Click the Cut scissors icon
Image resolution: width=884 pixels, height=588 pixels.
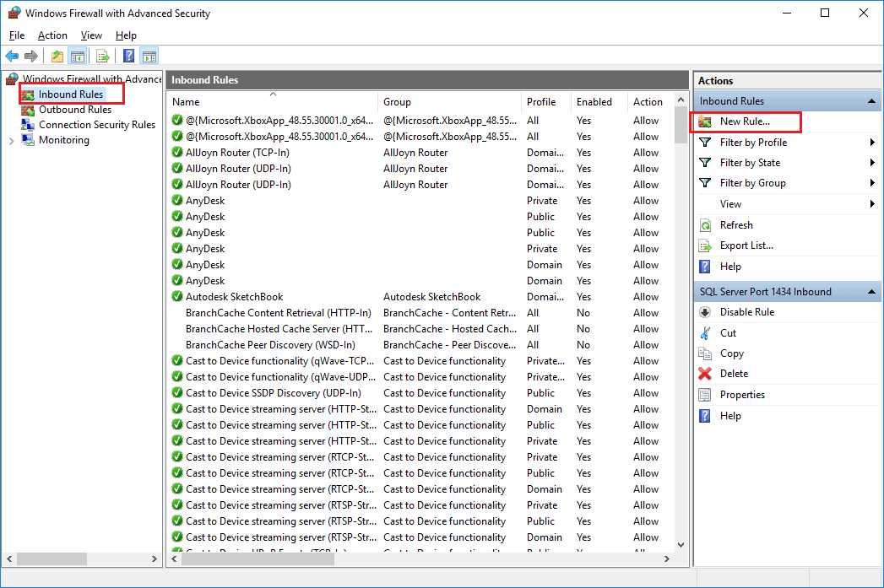pyautogui.click(x=705, y=333)
